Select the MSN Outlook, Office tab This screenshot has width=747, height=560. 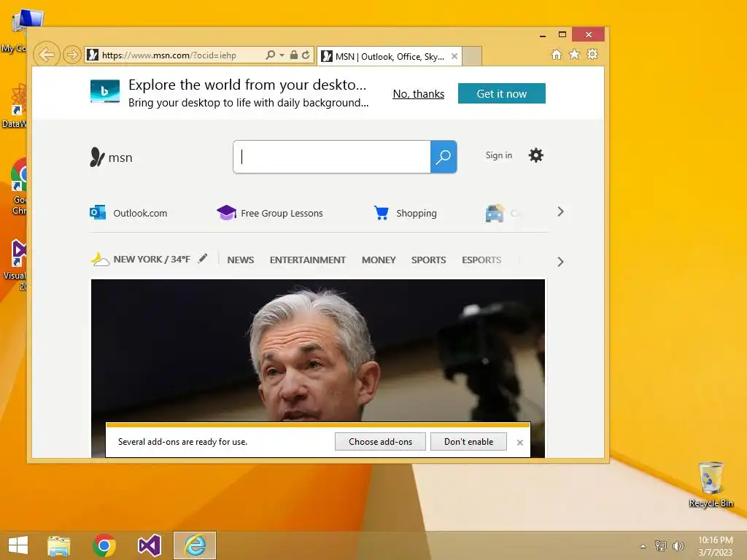[390, 56]
